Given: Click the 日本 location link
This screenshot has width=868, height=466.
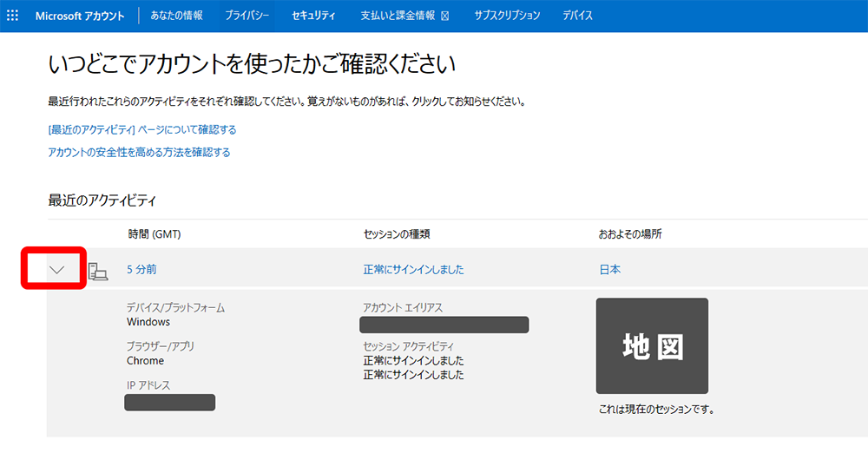Looking at the screenshot, I should click(609, 270).
